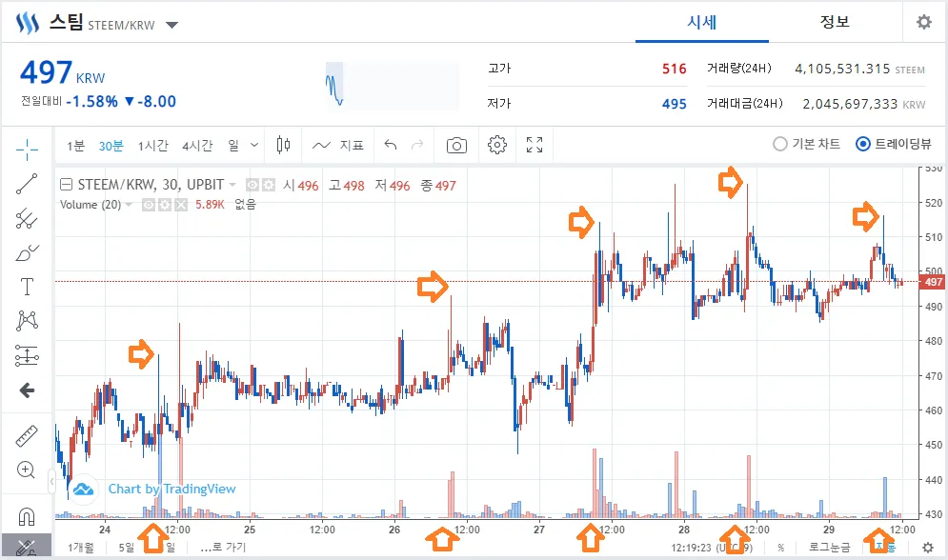
Task: Redo the chart action
Action: 417,145
